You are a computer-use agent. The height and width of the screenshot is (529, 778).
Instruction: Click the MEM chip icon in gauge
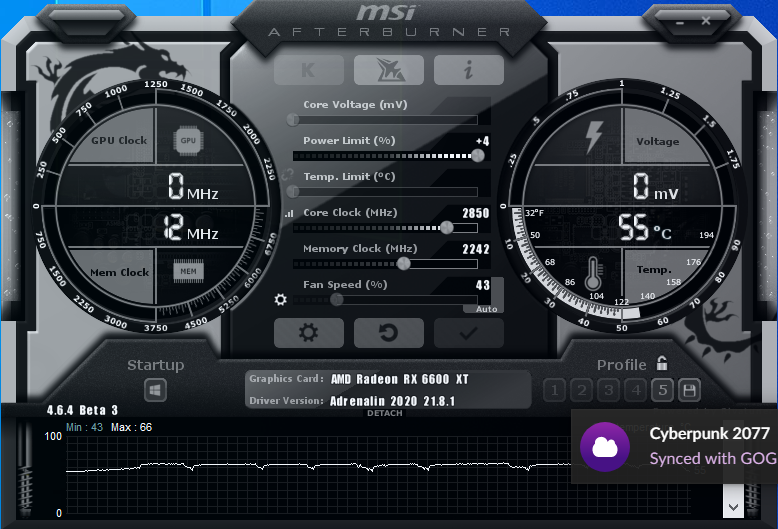point(188,271)
